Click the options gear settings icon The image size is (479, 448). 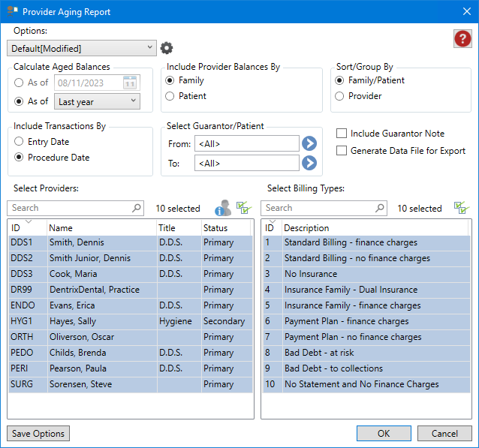pos(166,48)
